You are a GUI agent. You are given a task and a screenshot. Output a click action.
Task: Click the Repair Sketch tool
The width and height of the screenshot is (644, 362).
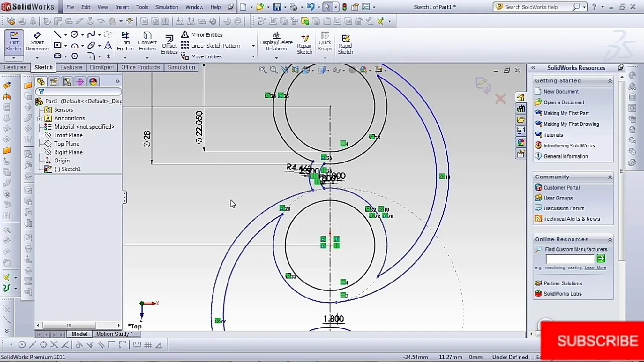tap(304, 44)
